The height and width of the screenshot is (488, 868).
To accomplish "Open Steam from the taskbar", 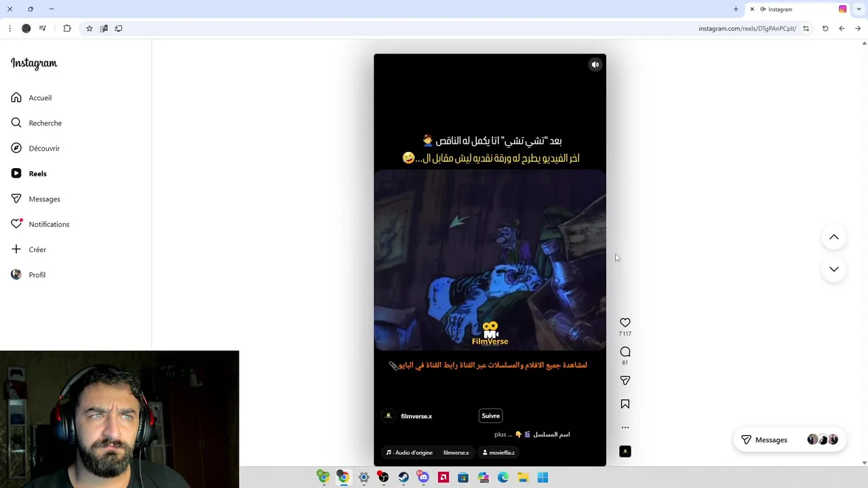I will point(403,477).
